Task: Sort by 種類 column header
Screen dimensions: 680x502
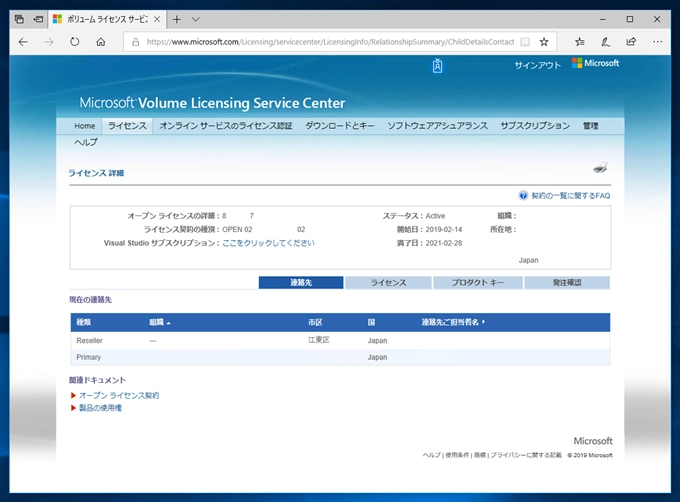Action: (83, 322)
